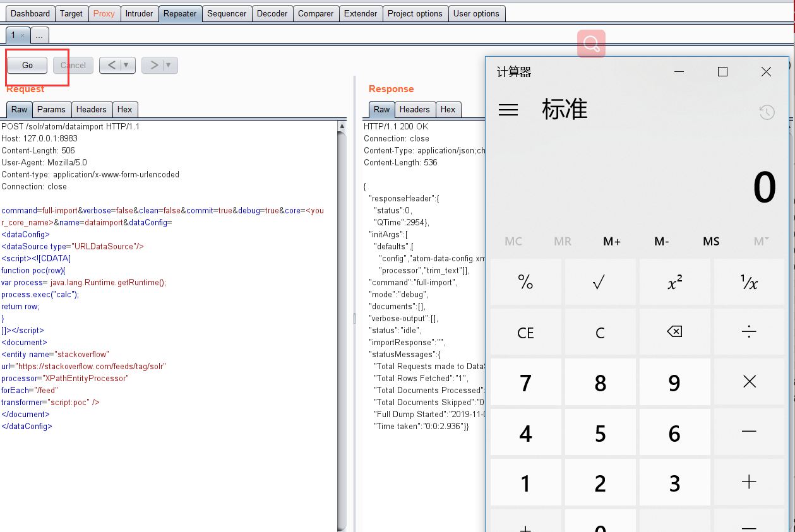Open the Intruder tab
Image resolution: width=795 pixels, height=532 pixels.
point(139,13)
